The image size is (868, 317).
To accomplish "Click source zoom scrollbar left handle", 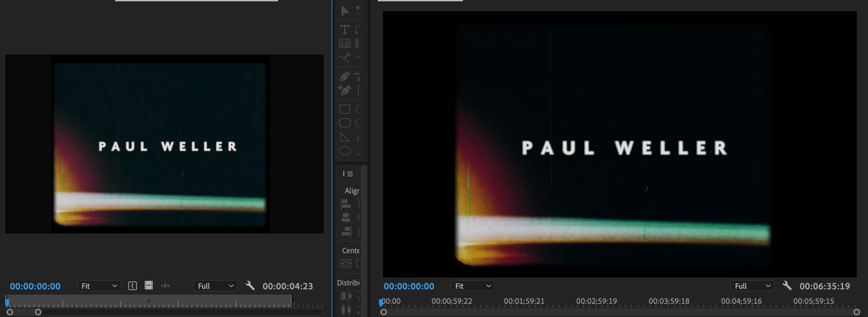I will pos(10,312).
